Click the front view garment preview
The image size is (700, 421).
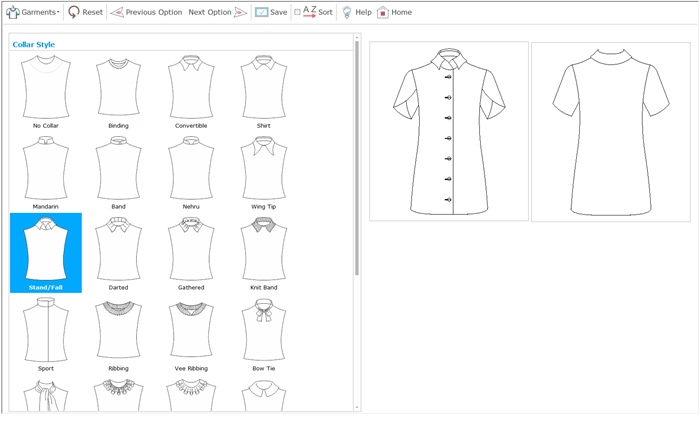click(449, 130)
